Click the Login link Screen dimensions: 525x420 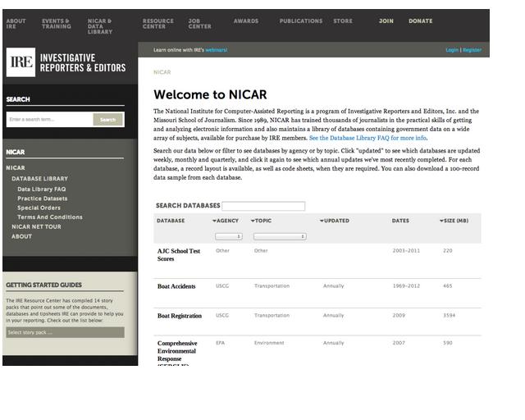(x=452, y=50)
